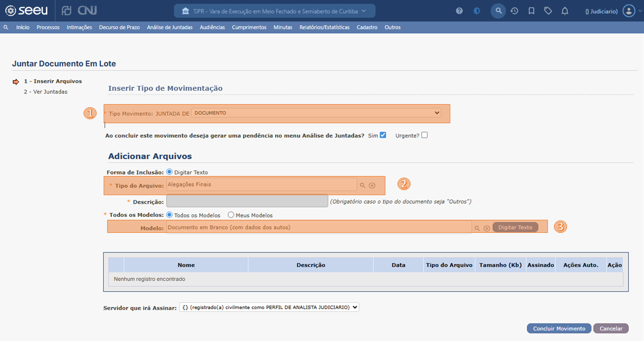The height and width of the screenshot is (342, 644).
Task: Uncheck the Sim checkbox for Análise de Juntadas
Action: tap(383, 135)
